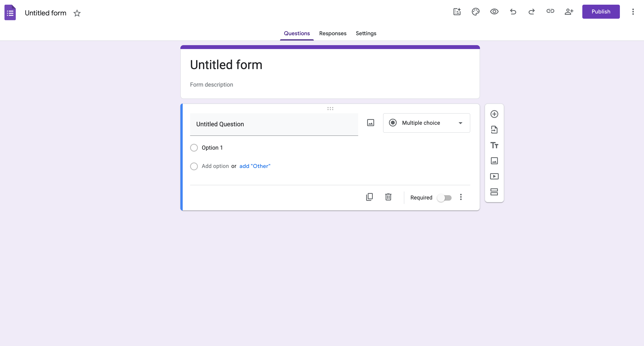Click the add "Other" link
The width and height of the screenshot is (644, 346).
click(x=255, y=166)
